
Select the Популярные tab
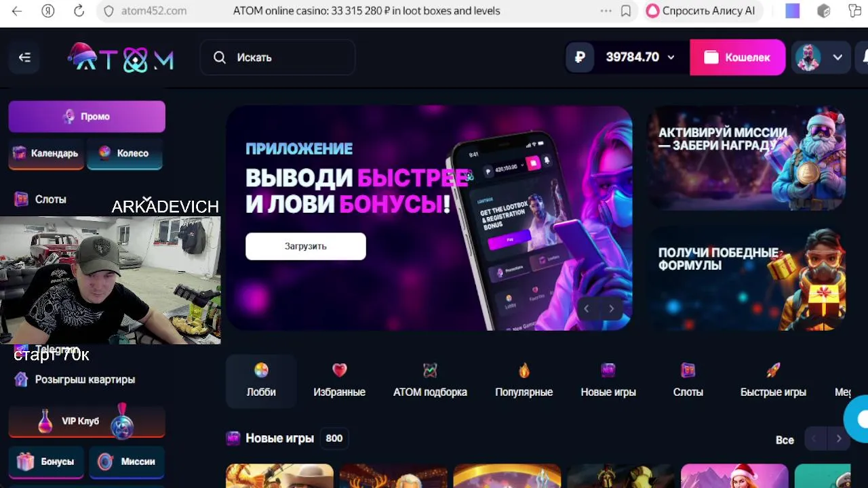tap(524, 381)
